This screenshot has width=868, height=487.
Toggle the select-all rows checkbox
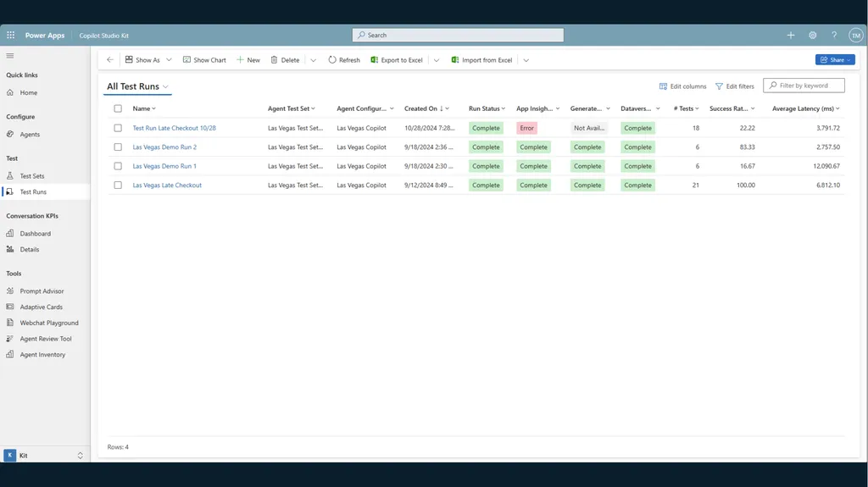point(118,108)
